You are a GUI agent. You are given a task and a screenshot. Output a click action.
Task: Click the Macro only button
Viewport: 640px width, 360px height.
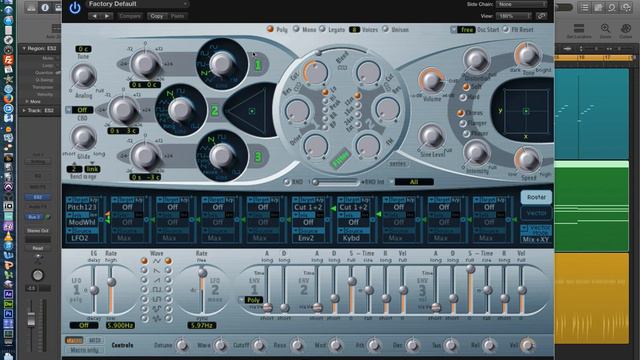coord(84,350)
